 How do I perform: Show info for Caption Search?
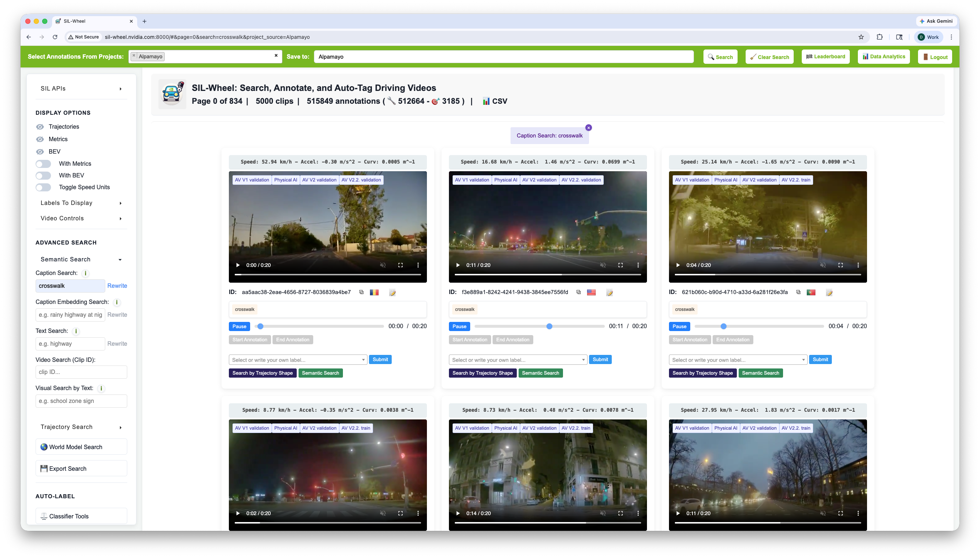tap(85, 273)
